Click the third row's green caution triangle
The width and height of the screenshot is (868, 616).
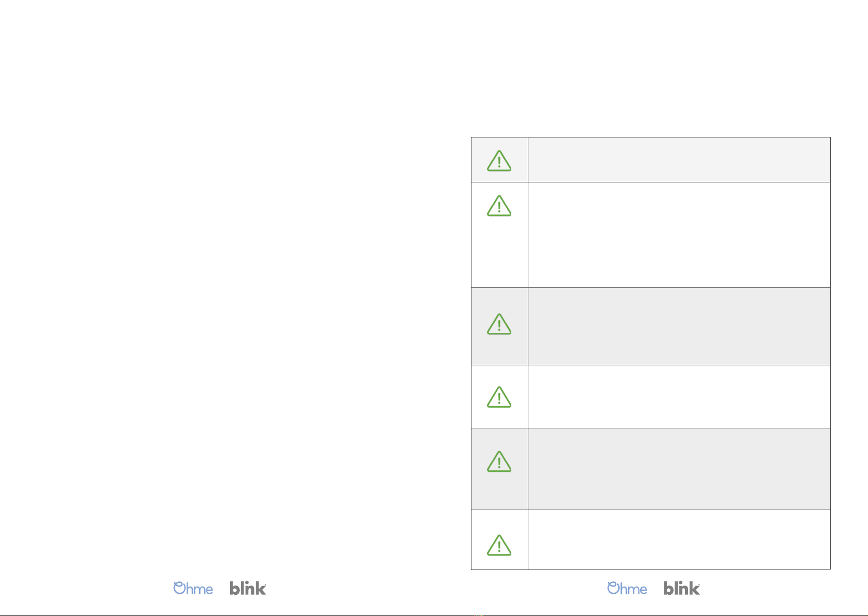coord(499,324)
